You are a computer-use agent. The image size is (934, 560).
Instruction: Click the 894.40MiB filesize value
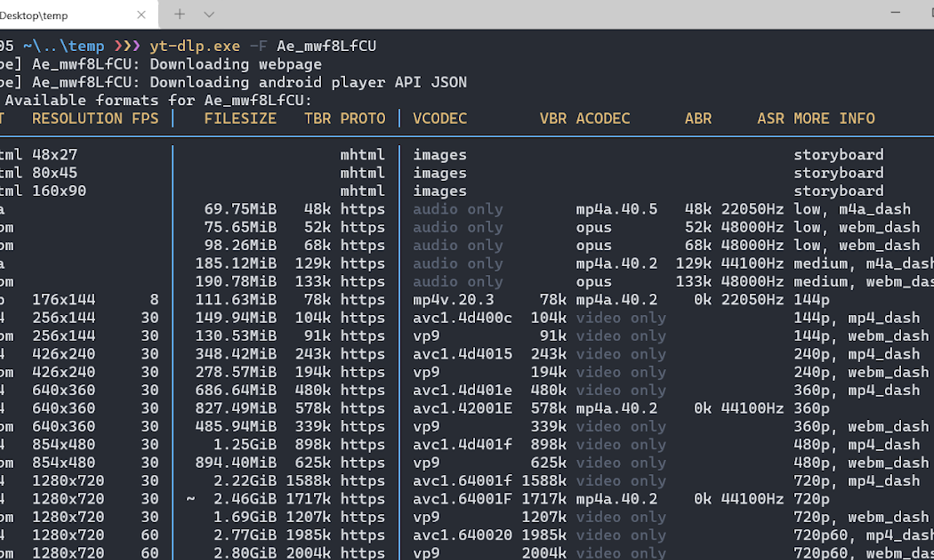236,462
